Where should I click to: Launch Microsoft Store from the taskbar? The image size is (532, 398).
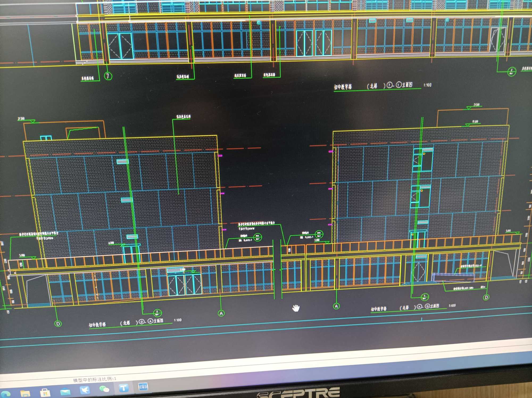[x=45, y=393]
